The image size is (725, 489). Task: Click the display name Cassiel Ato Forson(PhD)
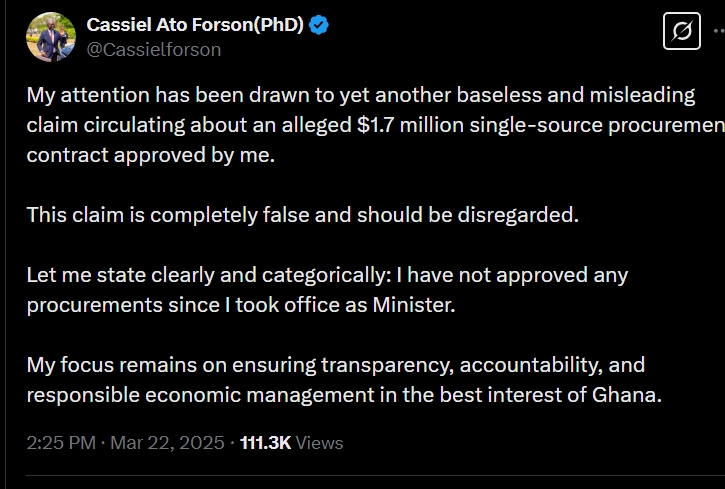tap(195, 25)
